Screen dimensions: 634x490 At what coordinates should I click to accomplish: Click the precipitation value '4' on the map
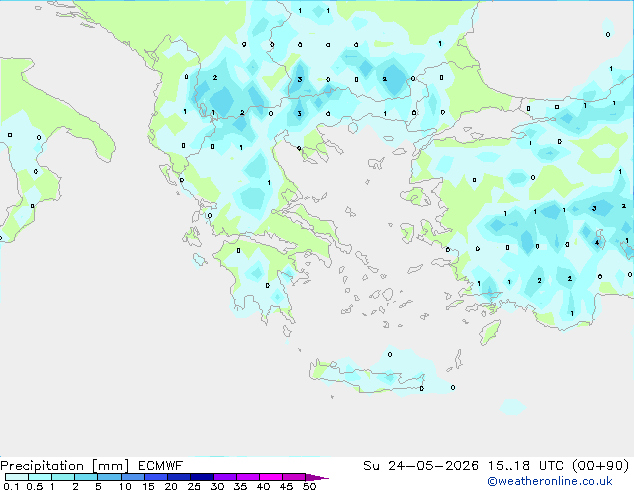[597, 243]
